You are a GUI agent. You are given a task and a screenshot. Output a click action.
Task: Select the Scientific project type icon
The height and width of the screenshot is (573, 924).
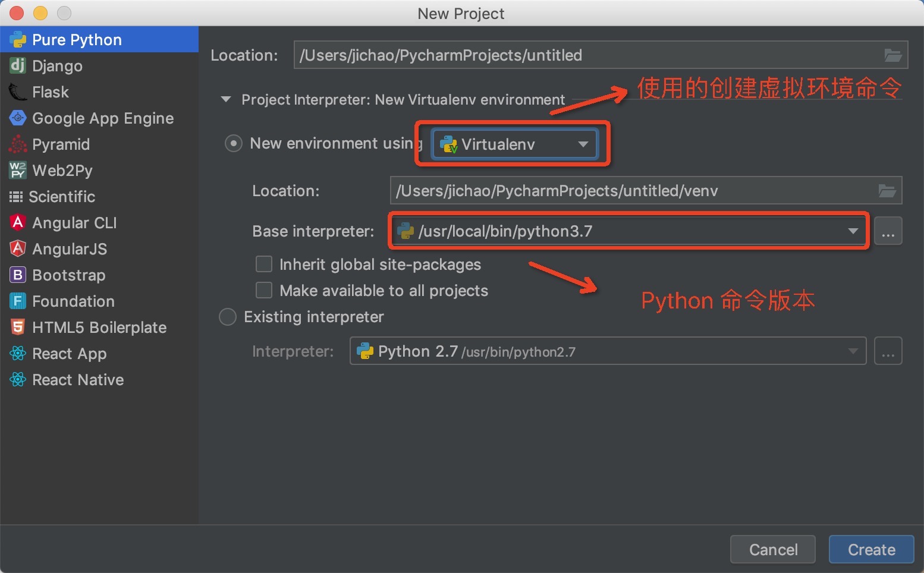coord(17,196)
